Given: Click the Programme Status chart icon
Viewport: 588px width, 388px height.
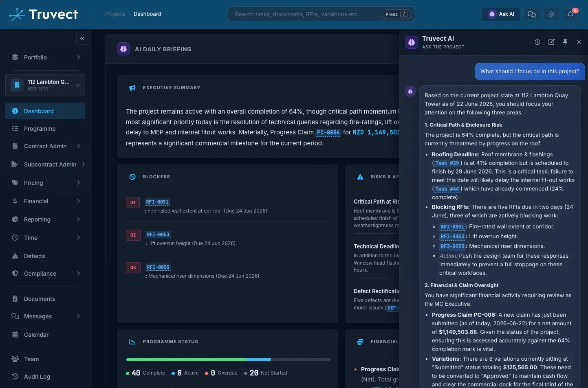Looking at the screenshot, I should (132, 342).
